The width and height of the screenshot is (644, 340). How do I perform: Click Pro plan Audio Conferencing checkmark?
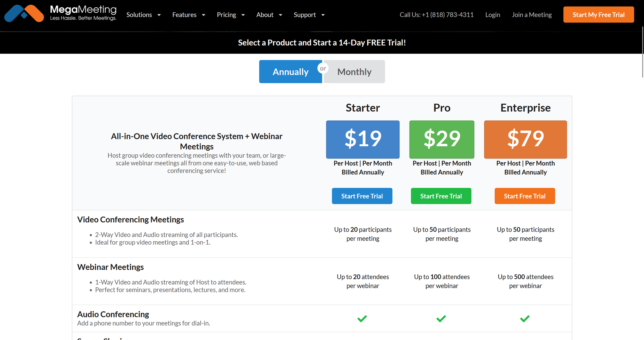[x=441, y=319]
